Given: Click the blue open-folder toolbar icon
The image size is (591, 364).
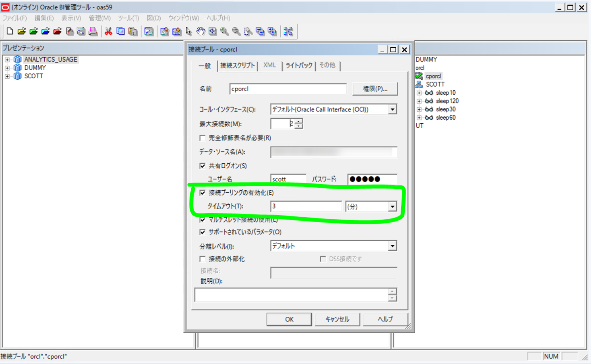Looking at the screenshot, I should [x=46, y=31].
